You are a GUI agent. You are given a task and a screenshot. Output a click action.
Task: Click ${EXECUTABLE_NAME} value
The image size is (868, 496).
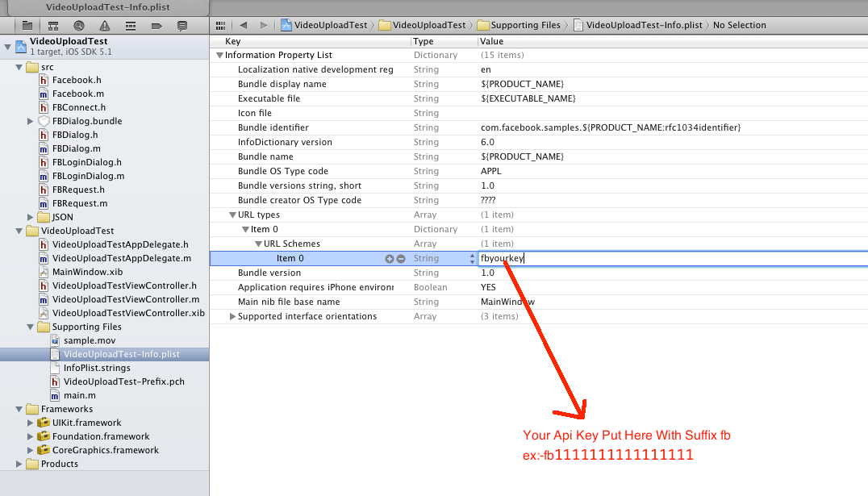pos(528,98)
